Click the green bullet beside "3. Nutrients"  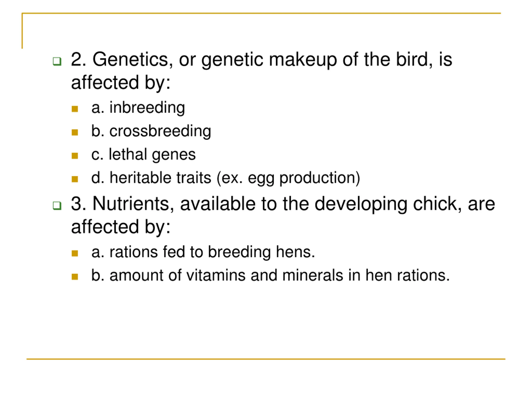57,205
